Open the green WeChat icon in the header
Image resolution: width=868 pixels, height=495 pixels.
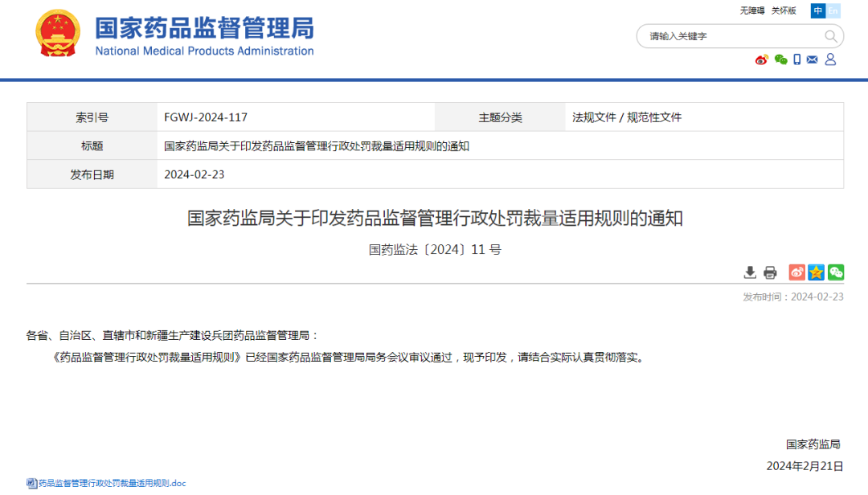[x=780, y=59]
